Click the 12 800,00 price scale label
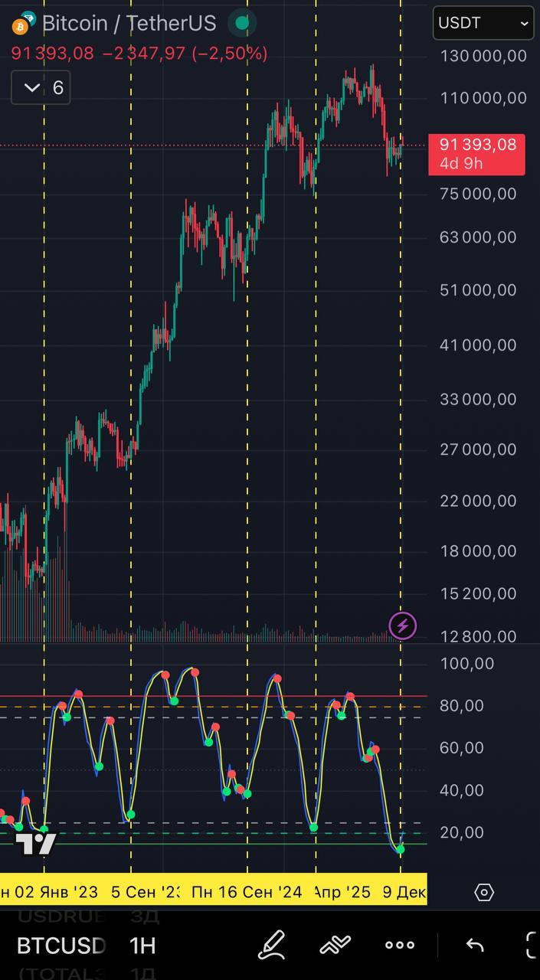Screen dimensions: 540x980 click(x=478, y=636)
